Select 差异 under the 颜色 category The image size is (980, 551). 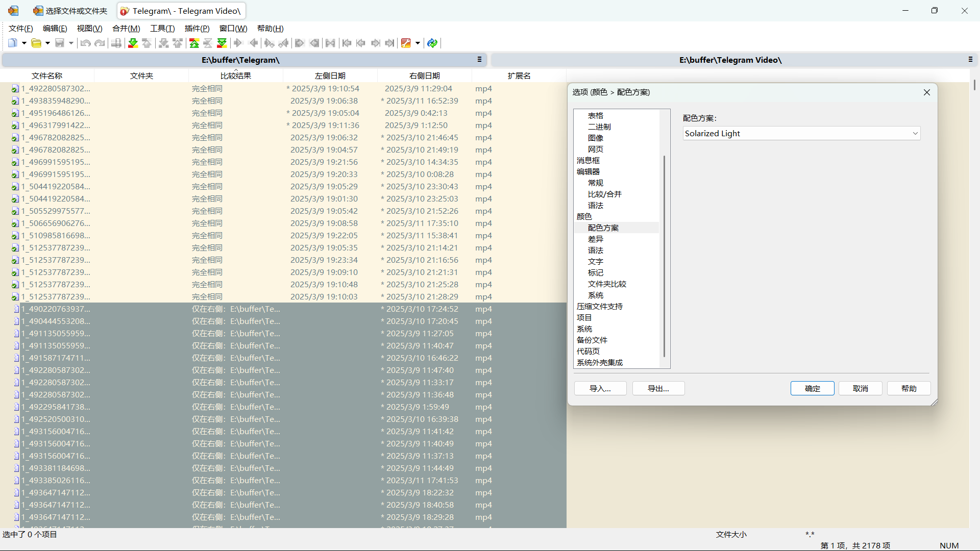pyautogui.click(x=595, y=239)
